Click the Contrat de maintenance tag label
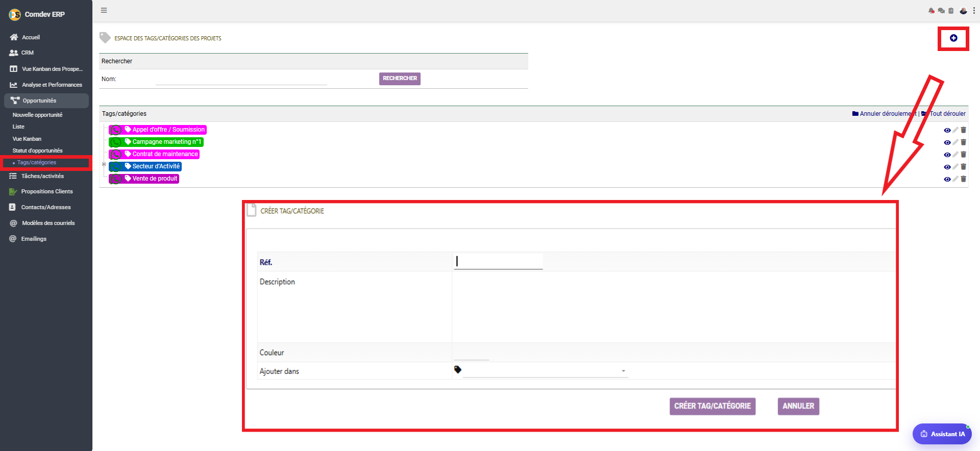Image resolution: width=980 pixels, height=451 pixels. (165, 154)
